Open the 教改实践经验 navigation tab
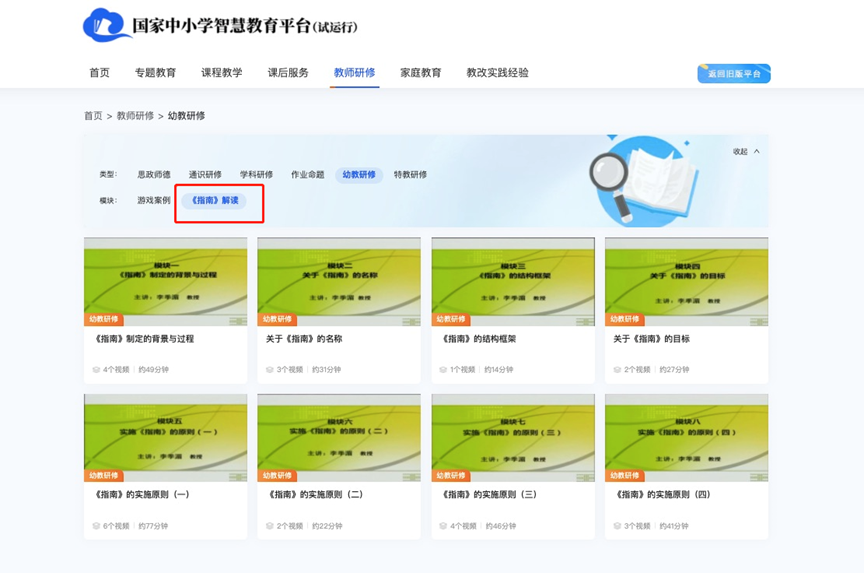This screenshot has height=573, width=864. [x=498, y=73]
